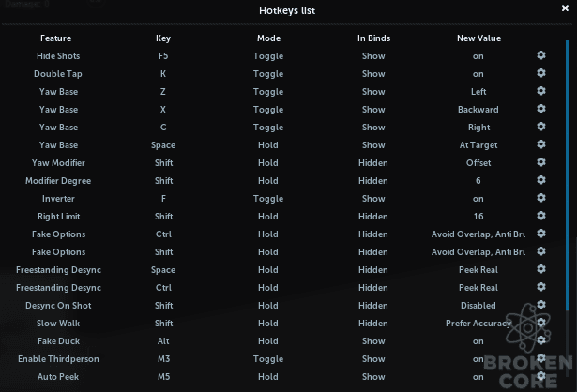Select the 'Modifier Degree' feature name
This screenshot has height=392, width=577.
coord(58,181)
